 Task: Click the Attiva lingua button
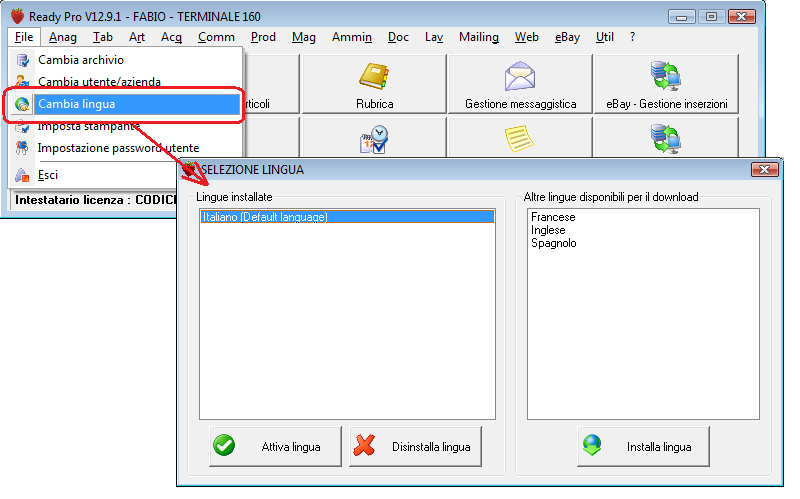coord(276,446)
